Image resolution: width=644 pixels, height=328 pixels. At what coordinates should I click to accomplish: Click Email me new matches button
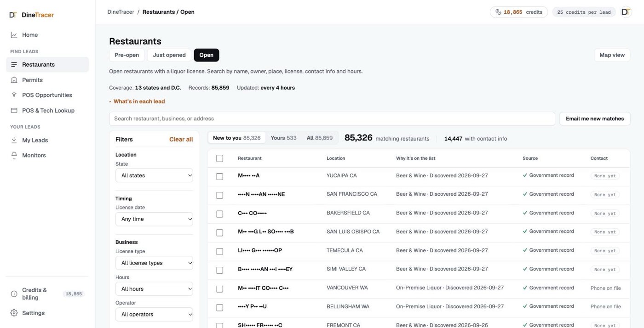[x=595, y=119]
